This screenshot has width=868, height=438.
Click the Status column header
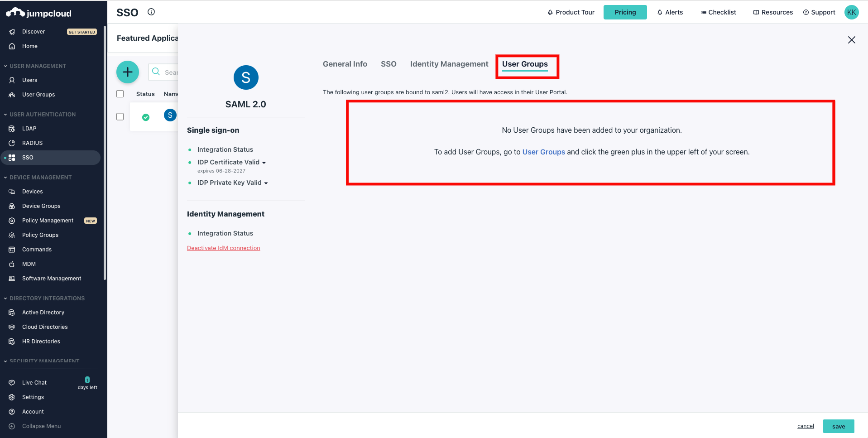(145, 94)
